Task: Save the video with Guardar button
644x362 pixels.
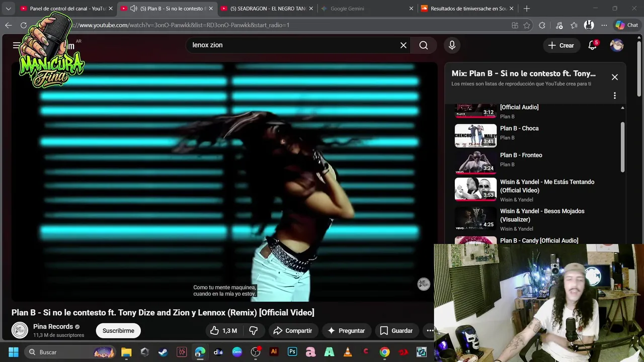Action: pos(396,330)
